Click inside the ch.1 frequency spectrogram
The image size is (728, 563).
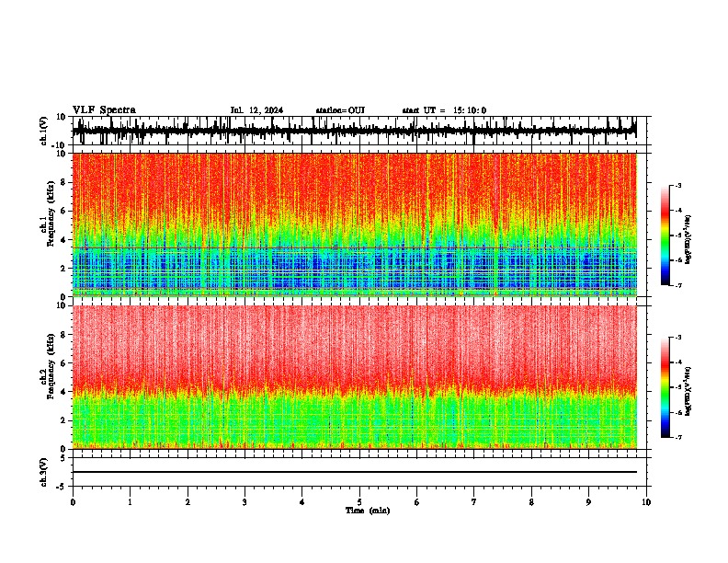354,224
